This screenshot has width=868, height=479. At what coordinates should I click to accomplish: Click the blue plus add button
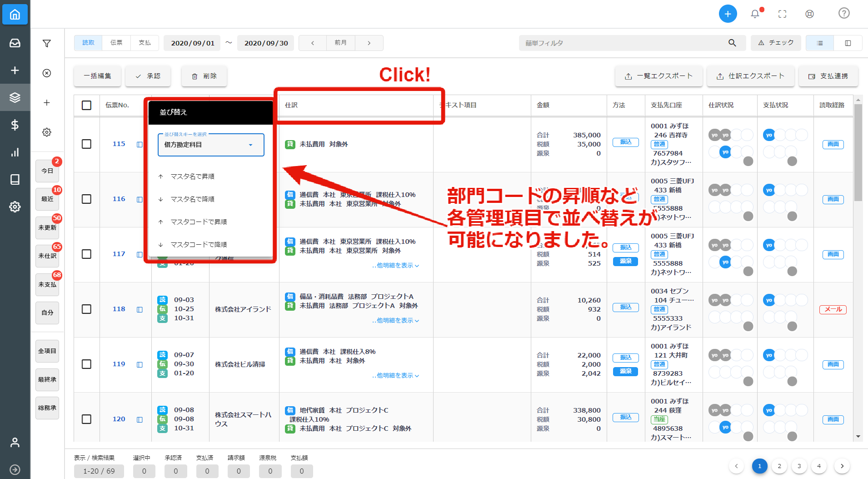coord(728,14)
